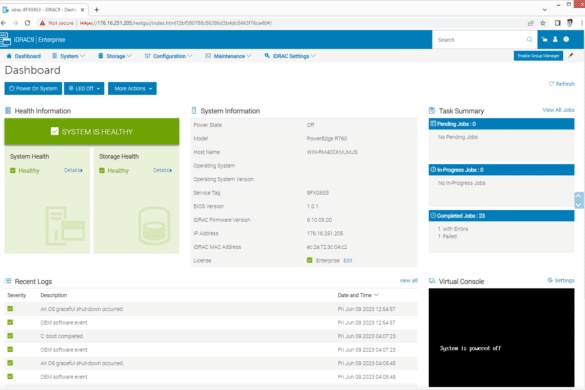
Task: Click the Enterprise license checkmark
Action: click(309, 260)
